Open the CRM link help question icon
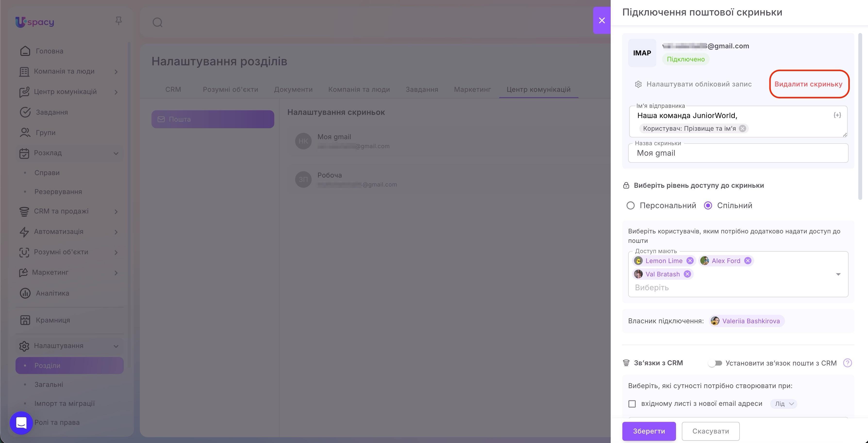Image resolution: width=868 pixels, height=443 pixels. pyautogui.click(x=847, y=363)
